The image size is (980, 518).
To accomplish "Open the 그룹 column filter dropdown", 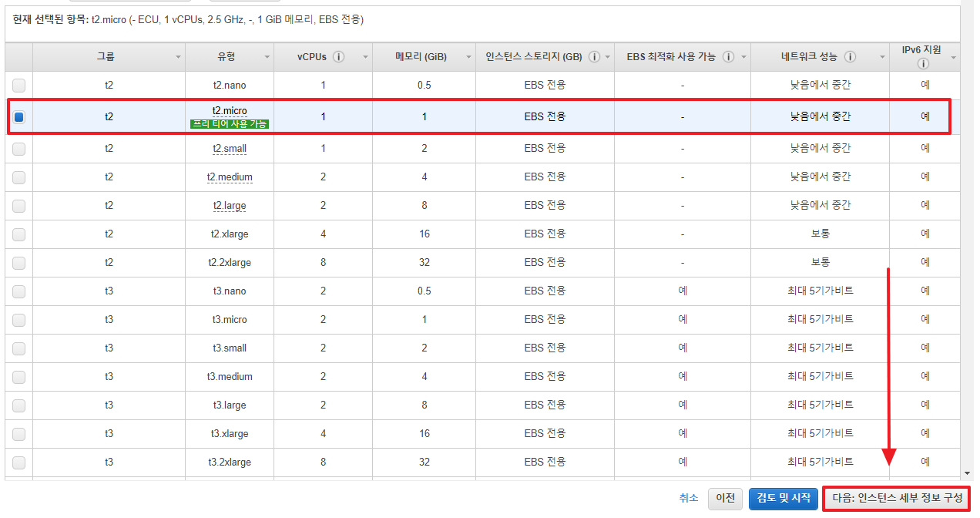I will 179,58.
